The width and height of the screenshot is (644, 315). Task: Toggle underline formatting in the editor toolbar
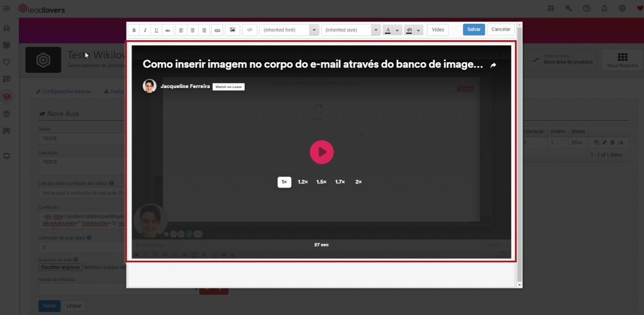point(157,30)
